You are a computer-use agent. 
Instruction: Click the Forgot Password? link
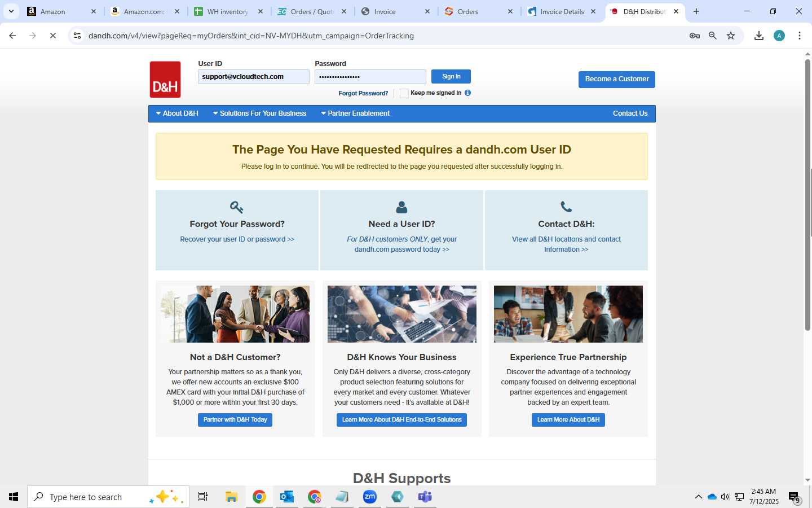363,93
